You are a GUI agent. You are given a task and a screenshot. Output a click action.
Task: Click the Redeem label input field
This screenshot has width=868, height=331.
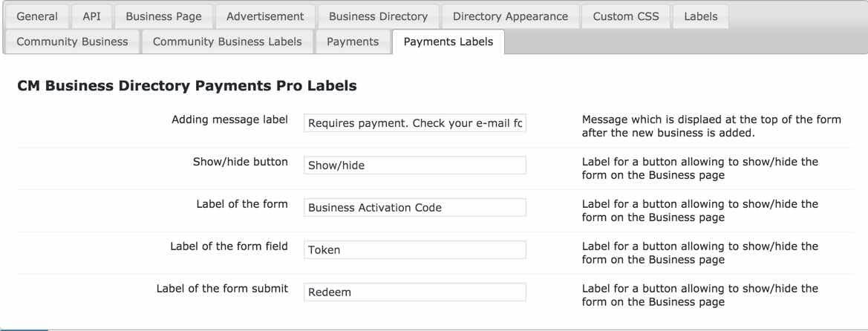tap(415, 292)
